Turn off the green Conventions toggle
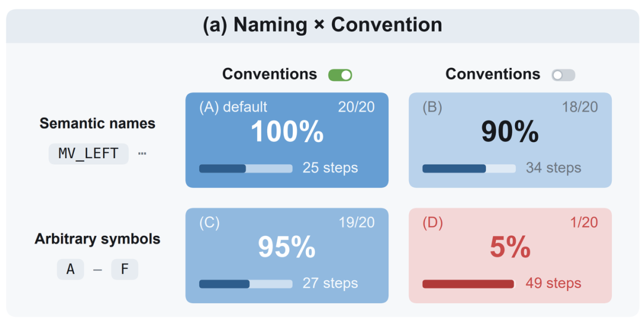 340,75
